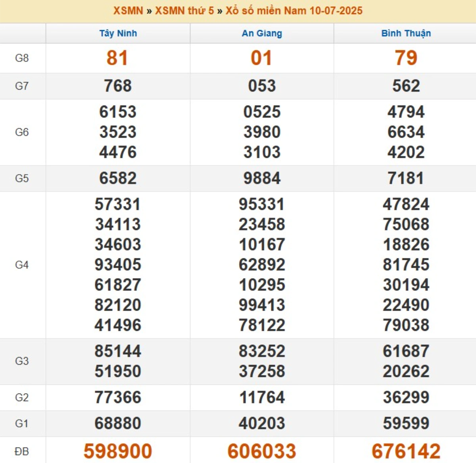Click Tây Ninh G1 value 68880
This screenshot has width=476, height=463.
(x=118, y=423)
